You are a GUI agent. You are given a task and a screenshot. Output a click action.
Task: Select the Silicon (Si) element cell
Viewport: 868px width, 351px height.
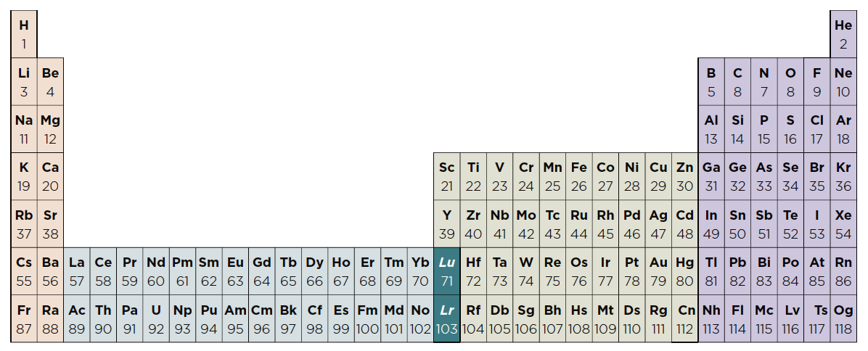tap(737, 129)
